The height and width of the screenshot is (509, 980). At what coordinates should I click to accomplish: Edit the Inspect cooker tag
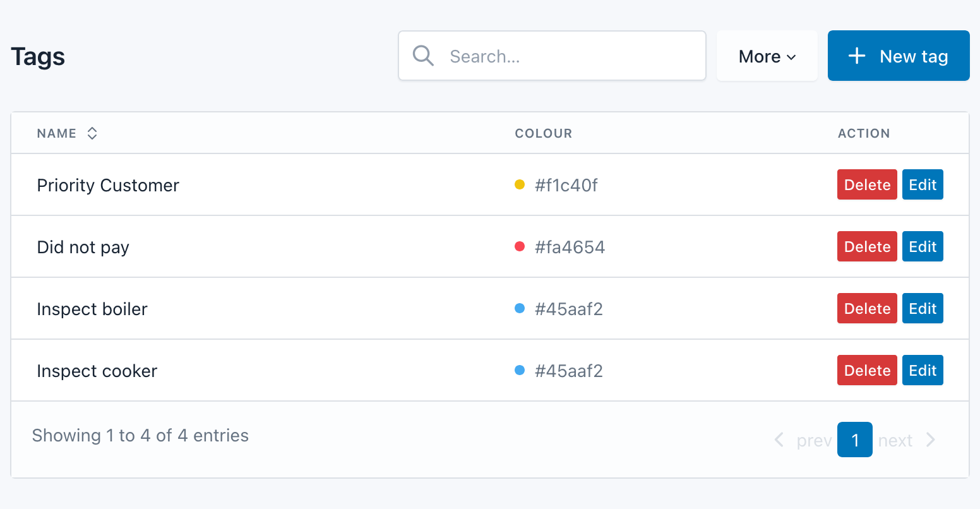923,370
